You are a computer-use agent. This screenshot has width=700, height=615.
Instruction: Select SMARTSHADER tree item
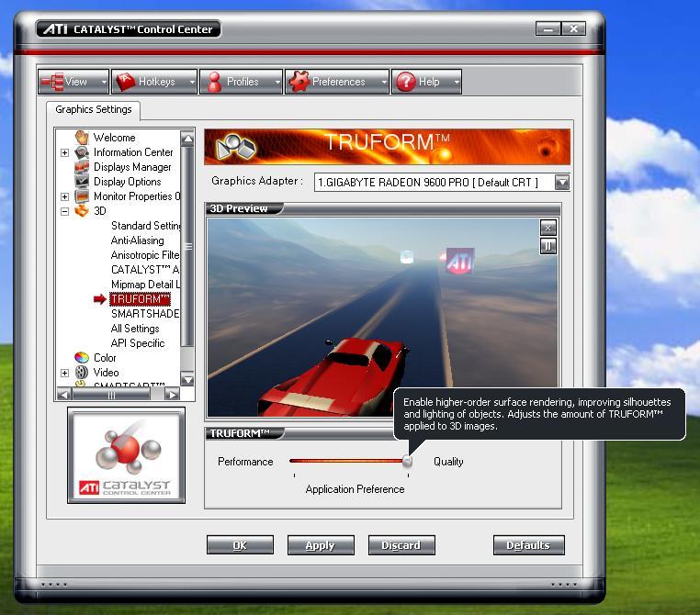point(145,314)
